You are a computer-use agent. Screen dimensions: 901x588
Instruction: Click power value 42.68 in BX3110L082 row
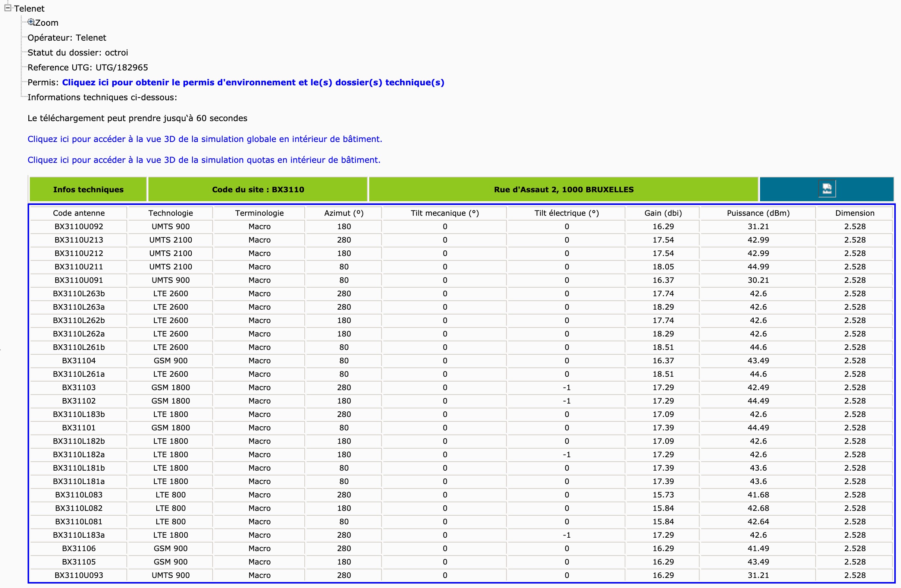(758, 509)
